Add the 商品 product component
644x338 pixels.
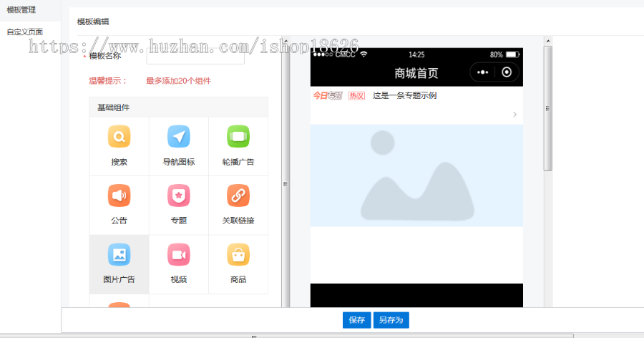[x=238, y=264]
